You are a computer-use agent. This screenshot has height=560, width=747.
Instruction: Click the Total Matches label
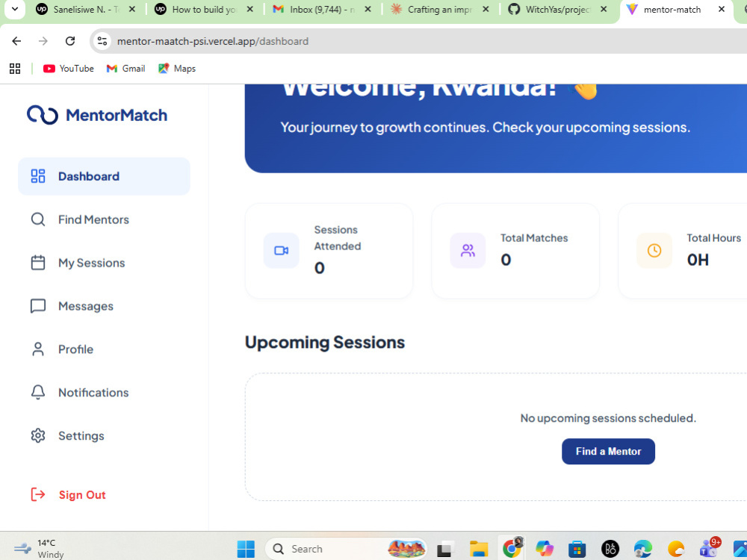534,238
